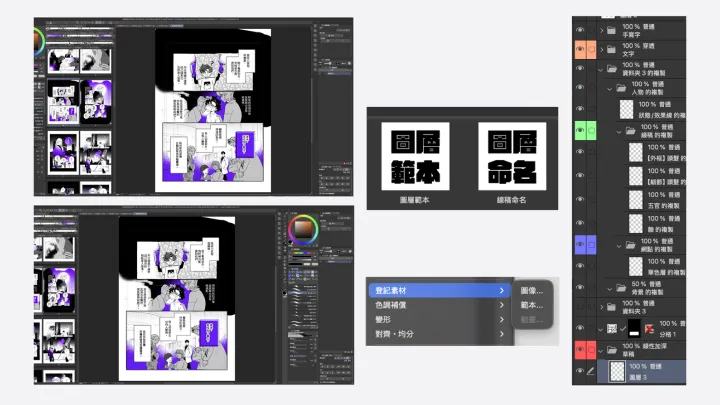Hide the red-marked 草稿 folder

580,349
